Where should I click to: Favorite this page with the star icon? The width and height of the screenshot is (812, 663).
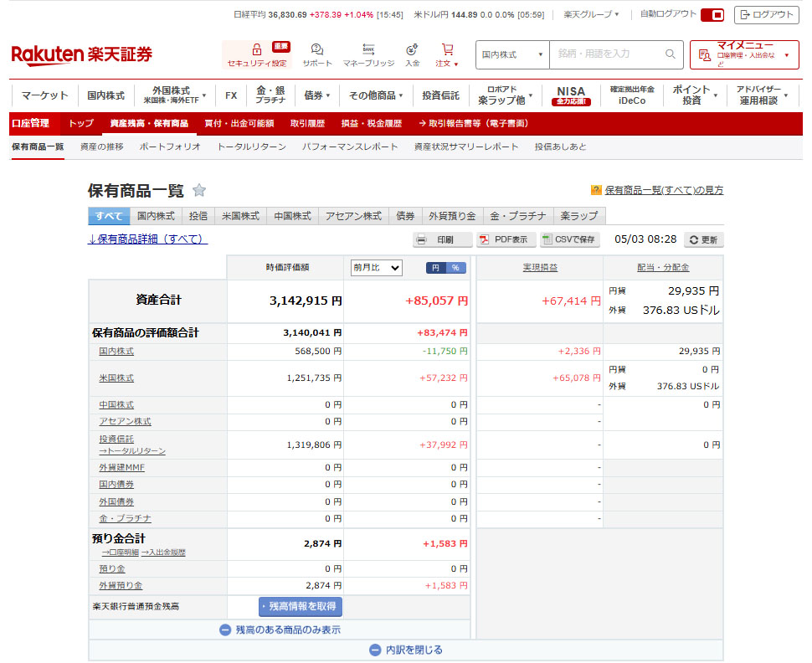pyautogui.click(x=199, y=190)
